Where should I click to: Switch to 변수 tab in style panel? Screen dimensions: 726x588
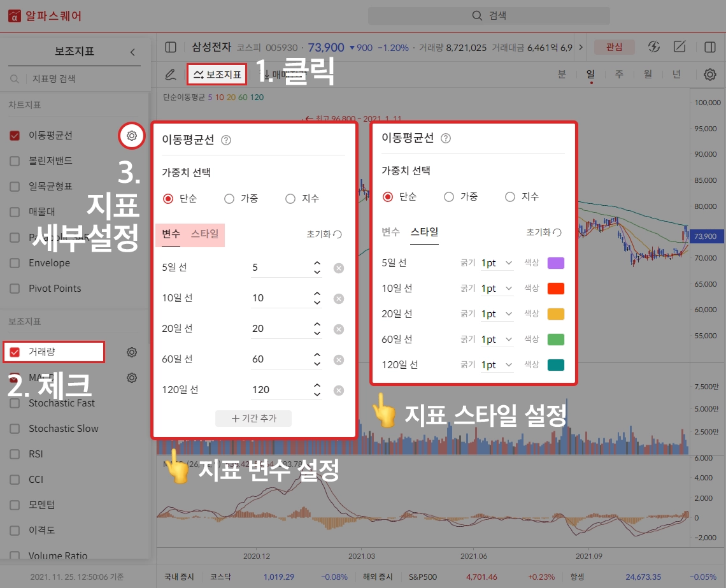390,232
